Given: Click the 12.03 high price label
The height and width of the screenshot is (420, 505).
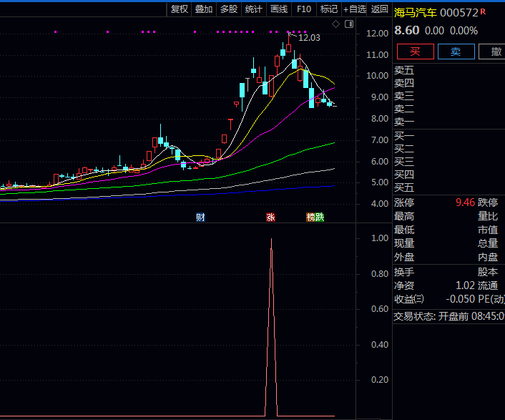Looking at the screenshot, I should (309, 38).
